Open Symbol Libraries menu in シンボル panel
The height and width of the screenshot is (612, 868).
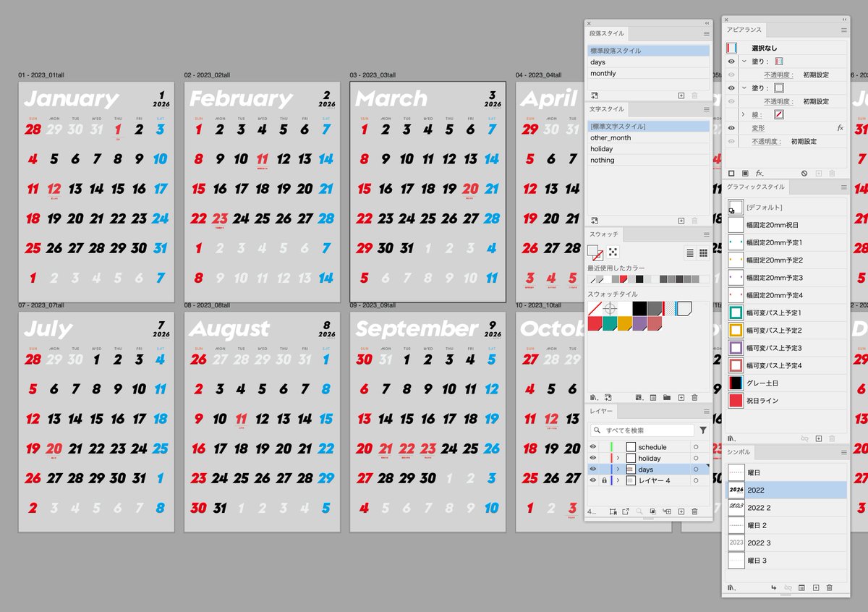point(732,588)
